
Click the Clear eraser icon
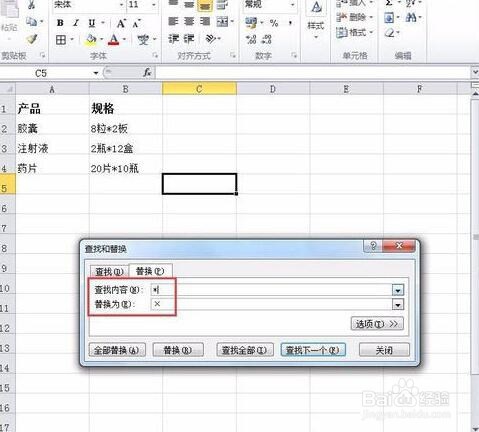click(389, 33)
